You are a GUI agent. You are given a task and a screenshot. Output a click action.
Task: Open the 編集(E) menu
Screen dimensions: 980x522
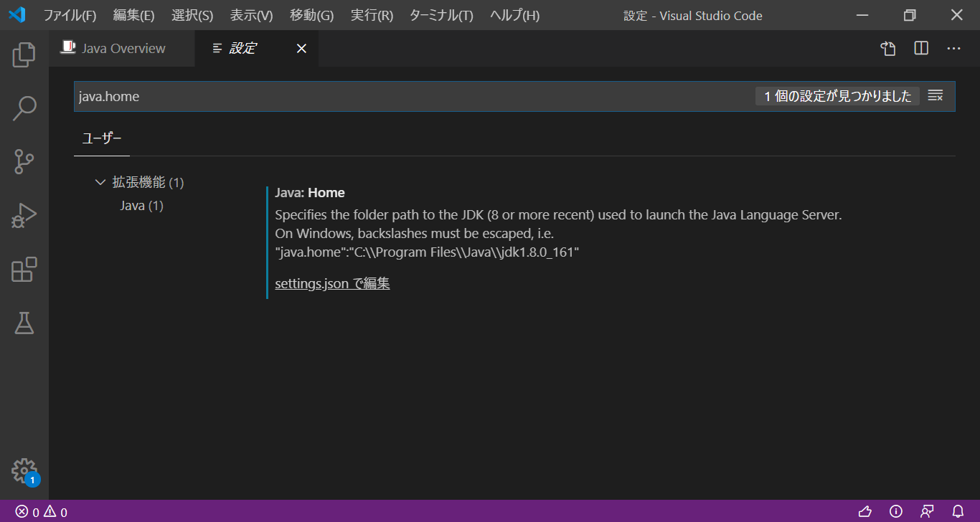(x=133, y=15)
